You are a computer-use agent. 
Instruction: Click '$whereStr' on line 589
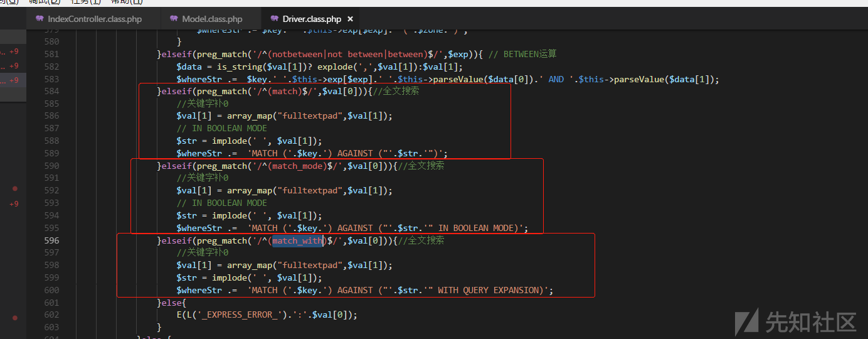coord(199,153)
